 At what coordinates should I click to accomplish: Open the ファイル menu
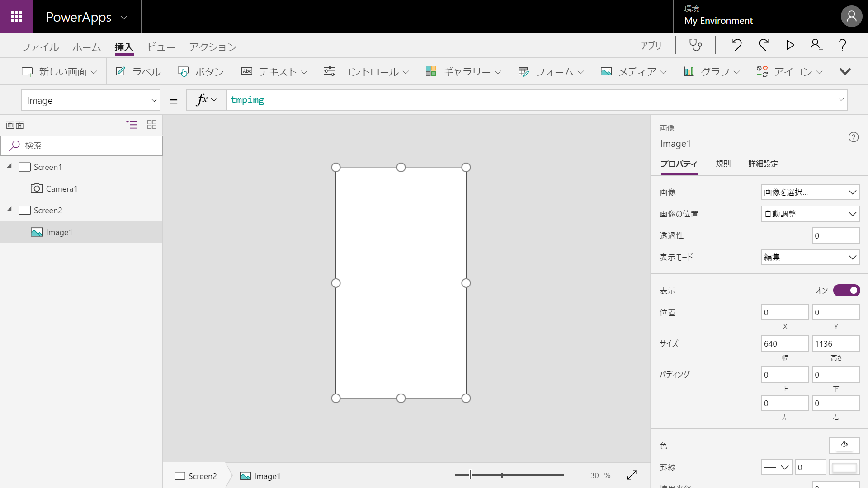pos(40,47)
